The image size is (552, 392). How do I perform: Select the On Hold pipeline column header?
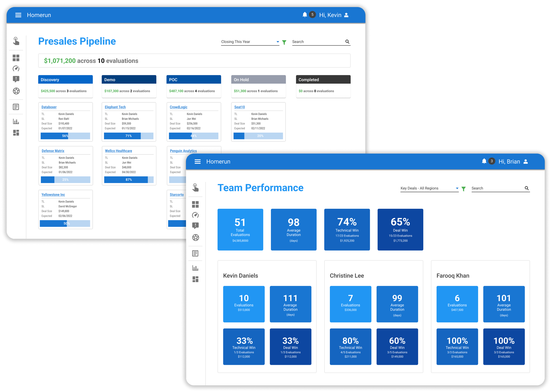258,79
